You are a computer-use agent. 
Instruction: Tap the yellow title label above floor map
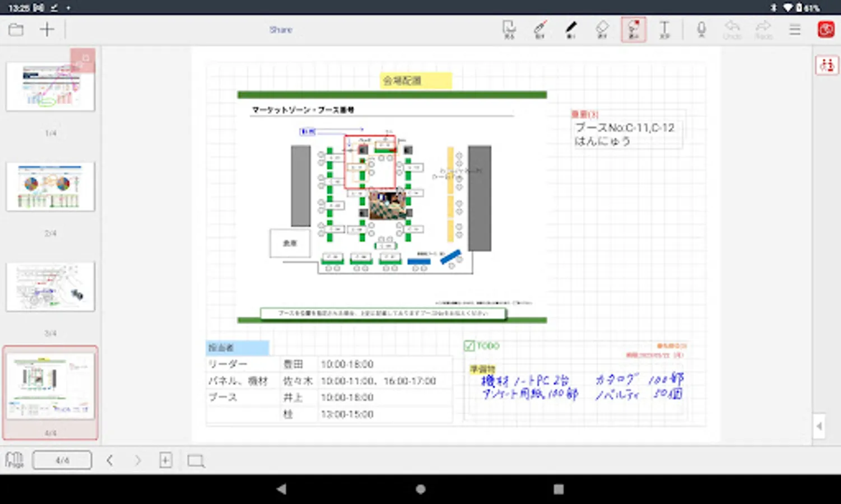415,81
